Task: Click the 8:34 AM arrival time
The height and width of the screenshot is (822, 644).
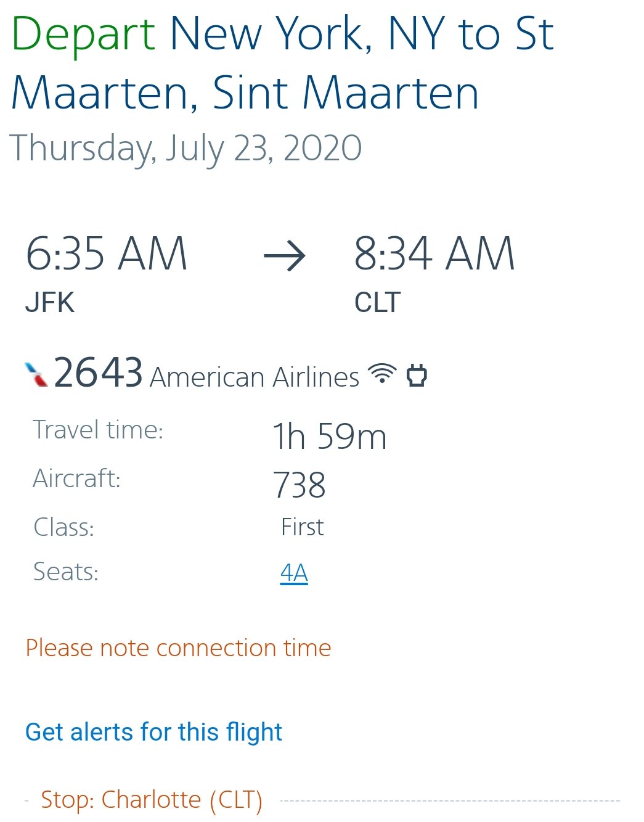Action: pyautogui.click(x=434, y=254)
